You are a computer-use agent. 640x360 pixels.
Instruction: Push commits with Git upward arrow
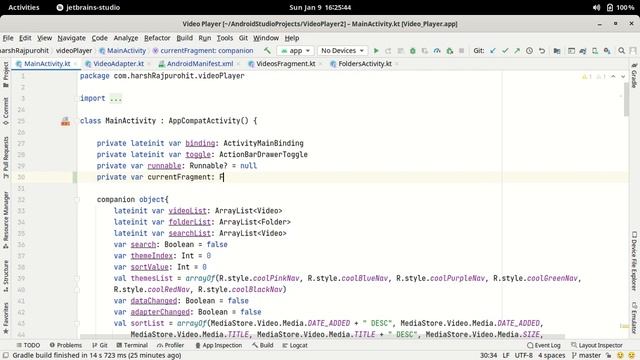pyautogui.click(x=517, y=51)
